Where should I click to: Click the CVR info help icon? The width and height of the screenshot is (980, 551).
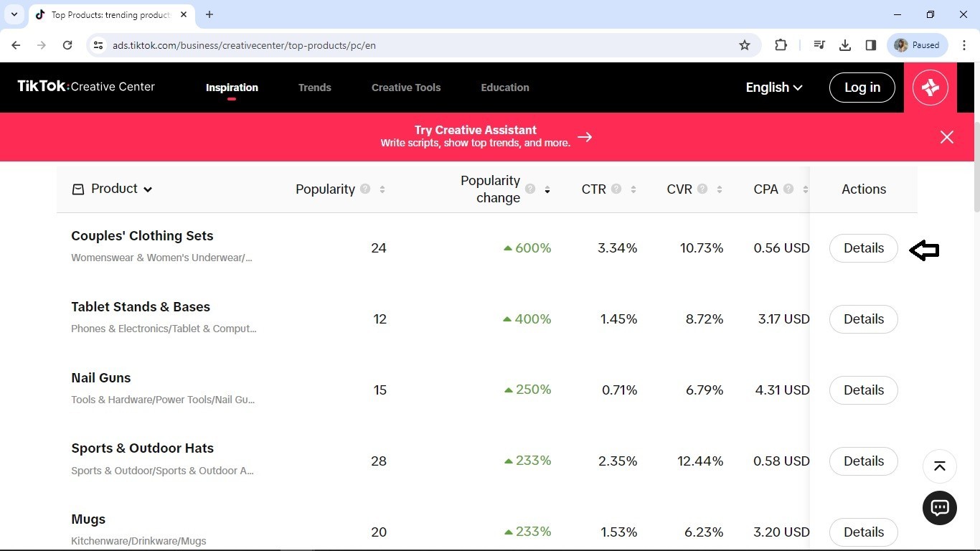pyautogui.click(x=702, y=189)
